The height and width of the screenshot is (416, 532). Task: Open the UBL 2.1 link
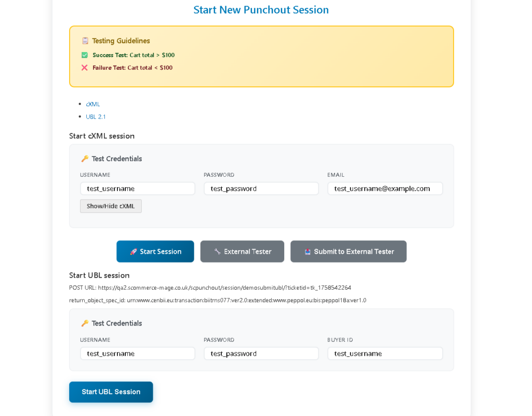click(x=96, y=116)
